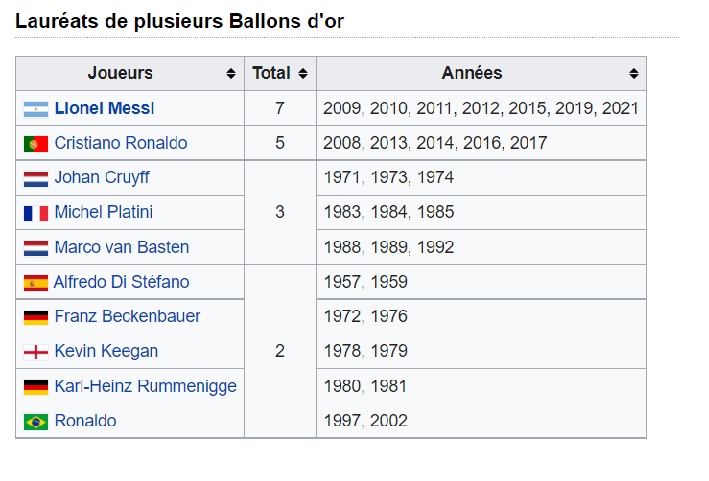
Task: Click the year 2009 link in Messi's row
Action: click(x=342, y=108)
